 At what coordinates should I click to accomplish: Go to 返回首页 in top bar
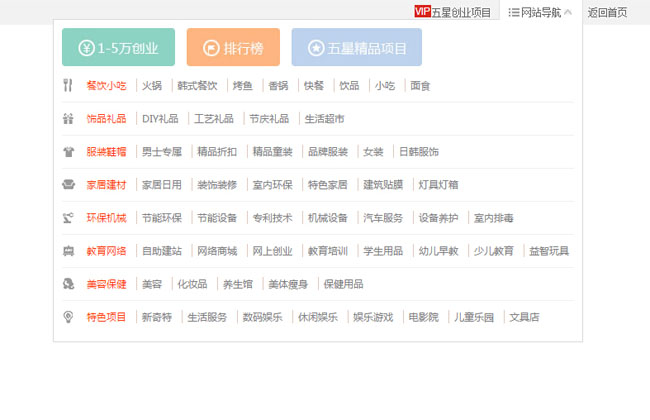pyautogui.click(x=607, y=12)
